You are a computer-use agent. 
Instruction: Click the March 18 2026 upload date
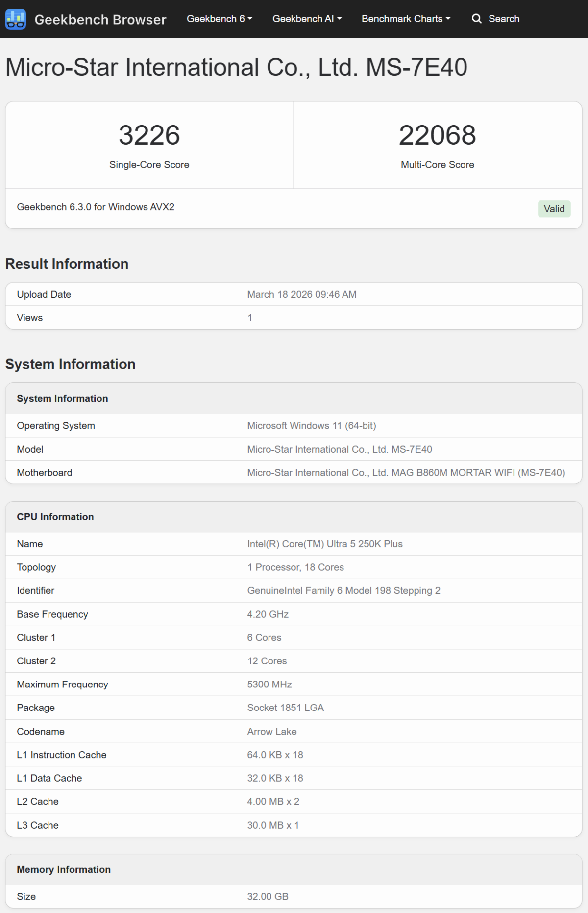coord(301,294)
